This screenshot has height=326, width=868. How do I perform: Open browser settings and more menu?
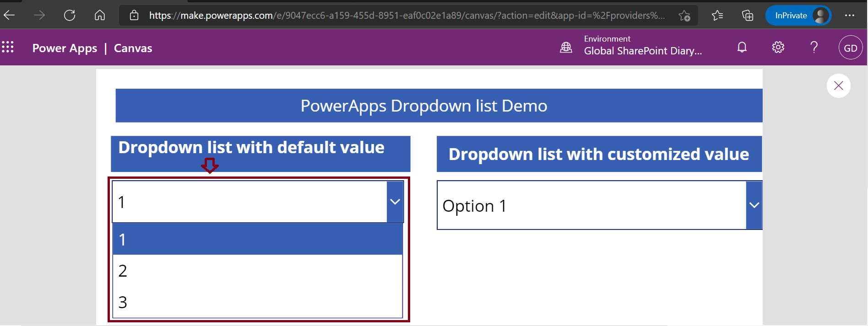[x=850, y=15]
